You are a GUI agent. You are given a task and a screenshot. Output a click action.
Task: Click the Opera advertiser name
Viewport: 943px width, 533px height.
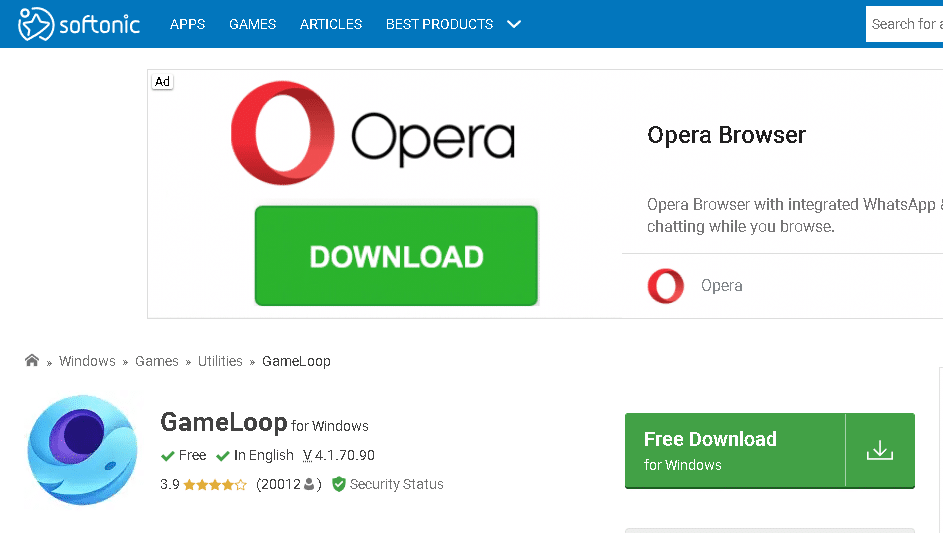(x=722, y=286)
